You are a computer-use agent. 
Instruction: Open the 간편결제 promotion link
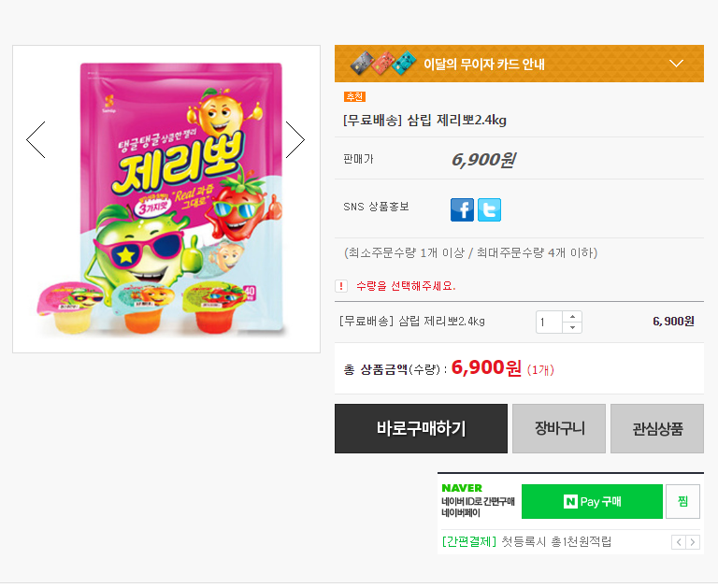click(526, 541)
